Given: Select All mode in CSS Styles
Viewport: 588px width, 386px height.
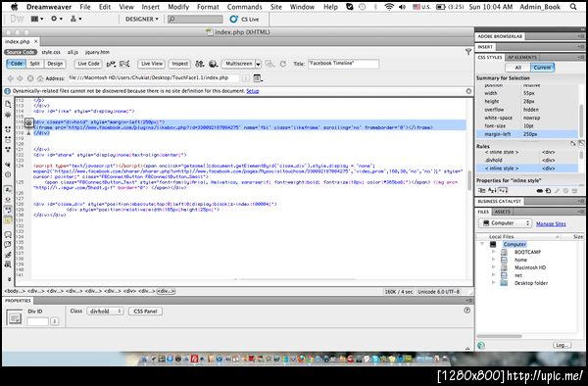Looking at the screenshot, I should coord(517,68).
